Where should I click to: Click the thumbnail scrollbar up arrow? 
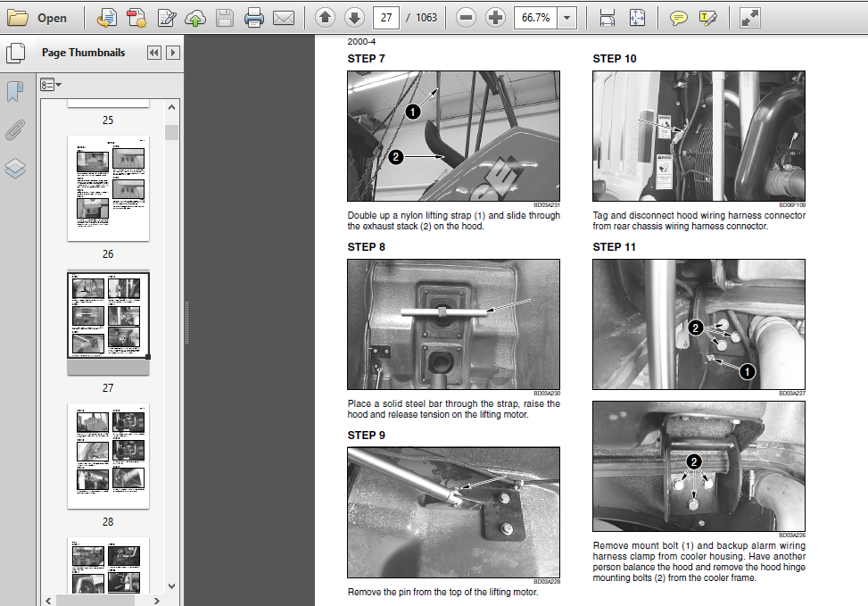(171, 107)
